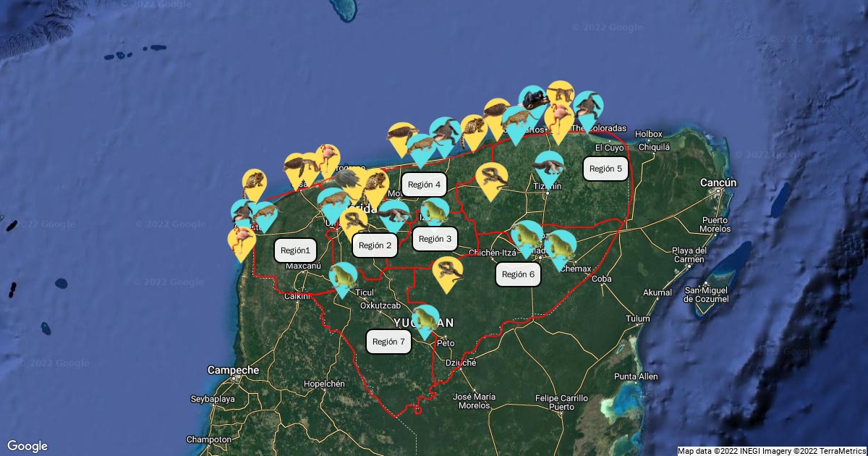Viewport: 868px width, 456px height.
Task: Click the Felipe Carrillo Puerto label
Action: coord(561,402)
